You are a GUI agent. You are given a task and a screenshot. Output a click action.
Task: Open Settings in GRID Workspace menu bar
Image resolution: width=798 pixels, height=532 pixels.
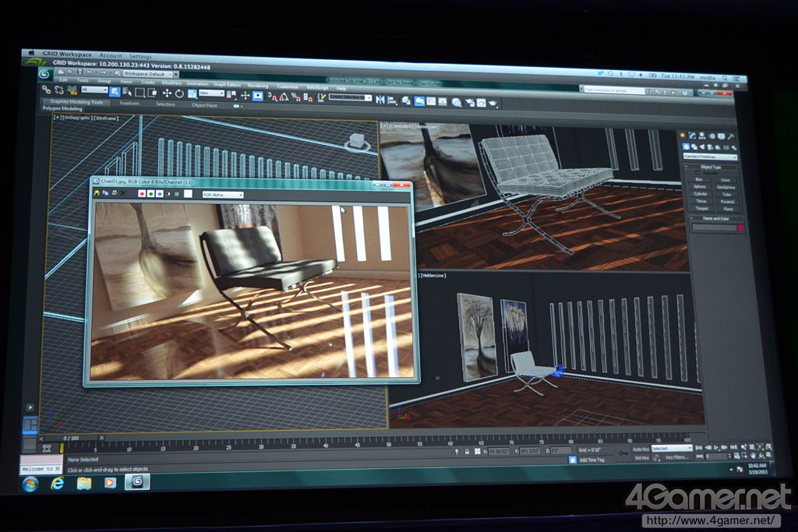140,56
